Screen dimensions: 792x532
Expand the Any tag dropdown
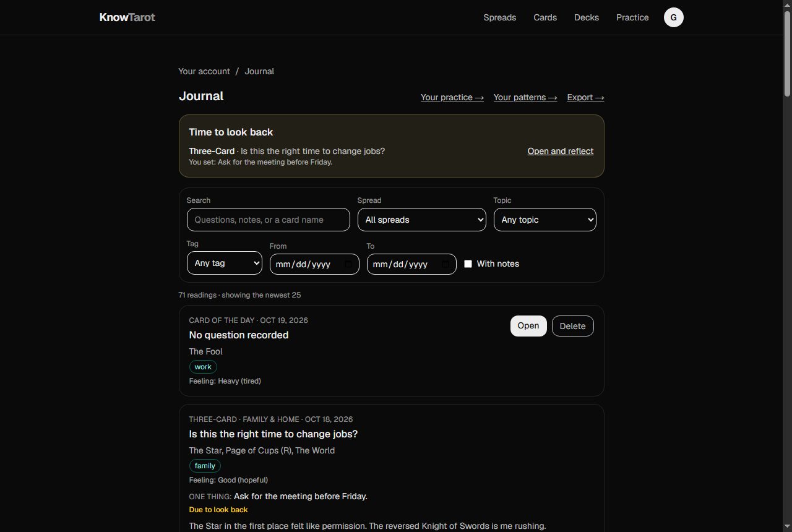(225, 263)
